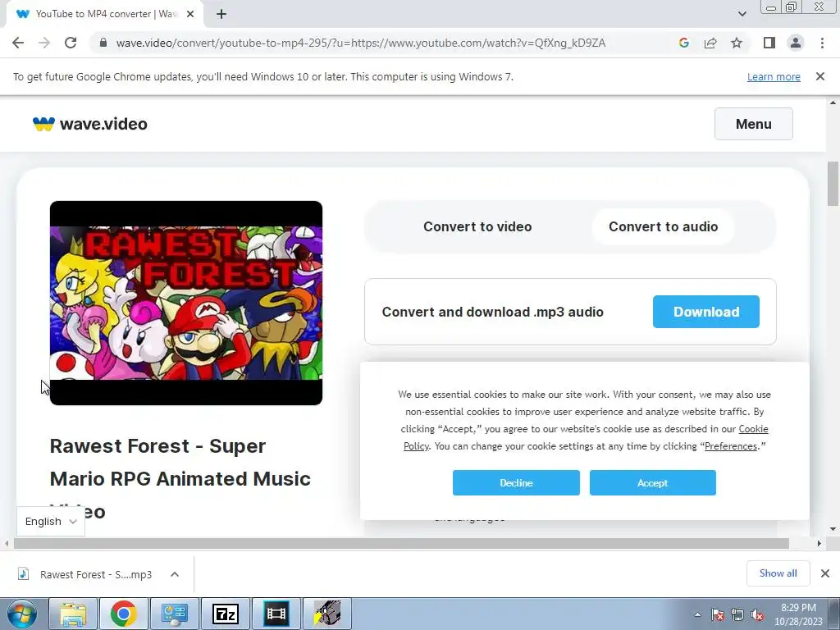Open the Cookie Policy link
The width and height of the screenshot is (840, 630).
pyautogui.click(x=753, y=429)
